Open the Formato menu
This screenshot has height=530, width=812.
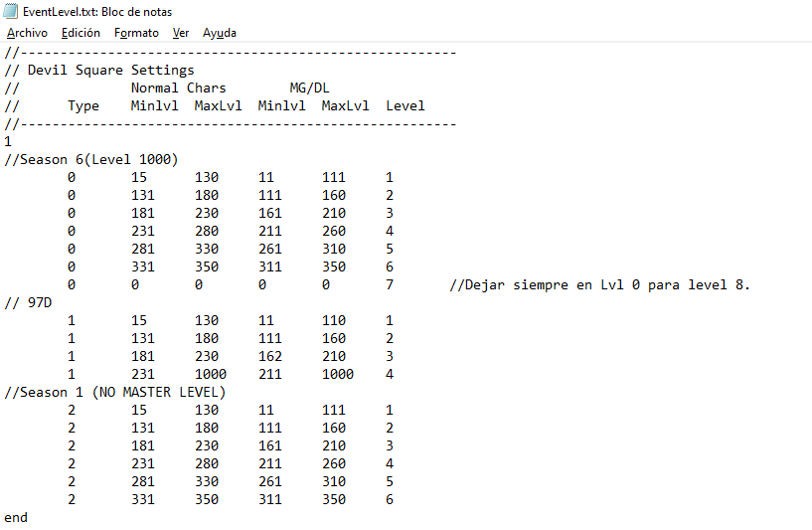tap(136, 33)
